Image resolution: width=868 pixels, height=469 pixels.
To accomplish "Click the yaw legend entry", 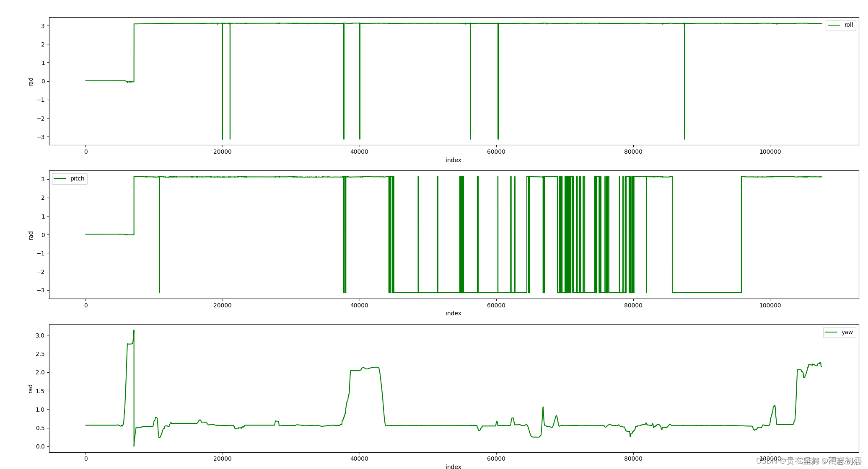I will [x=839, y=332].
